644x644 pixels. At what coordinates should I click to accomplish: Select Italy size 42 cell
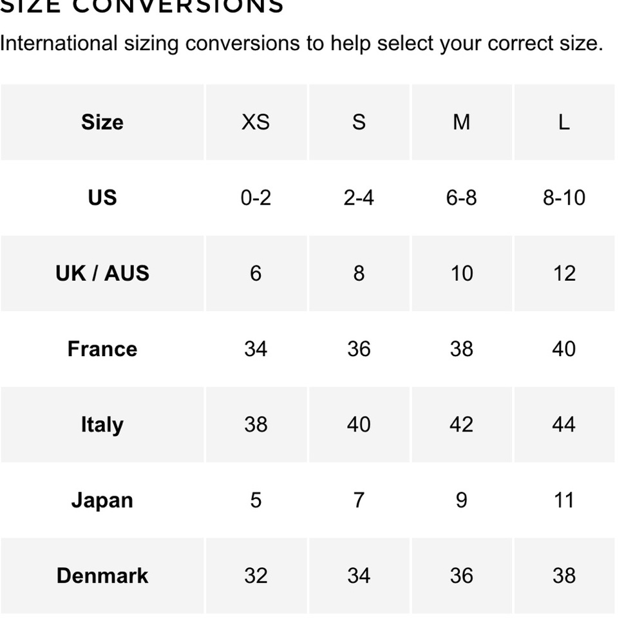(x=462, y=424)
